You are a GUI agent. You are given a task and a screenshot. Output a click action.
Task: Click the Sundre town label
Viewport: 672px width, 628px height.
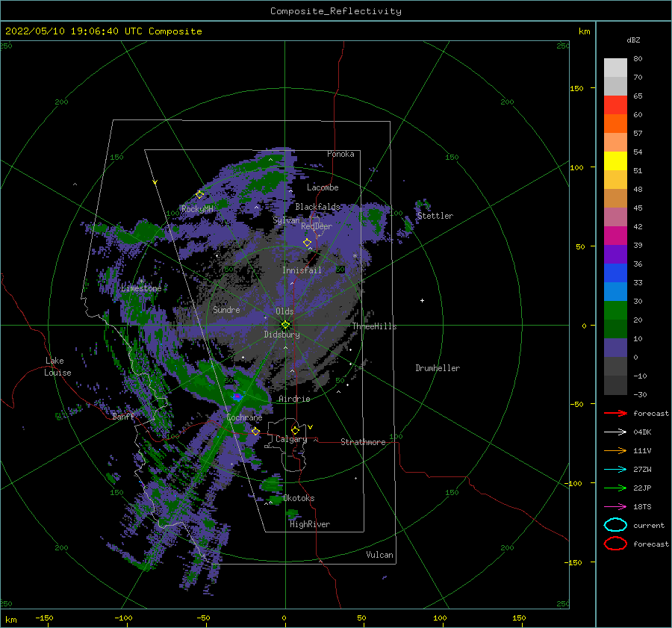tap(226, 310)
